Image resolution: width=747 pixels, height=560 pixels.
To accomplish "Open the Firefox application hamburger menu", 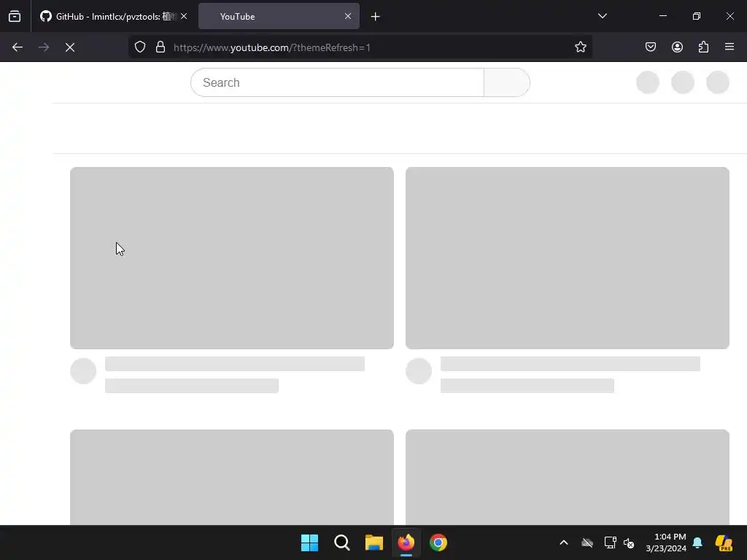I will pyautogui.click(x=729, y=47).
